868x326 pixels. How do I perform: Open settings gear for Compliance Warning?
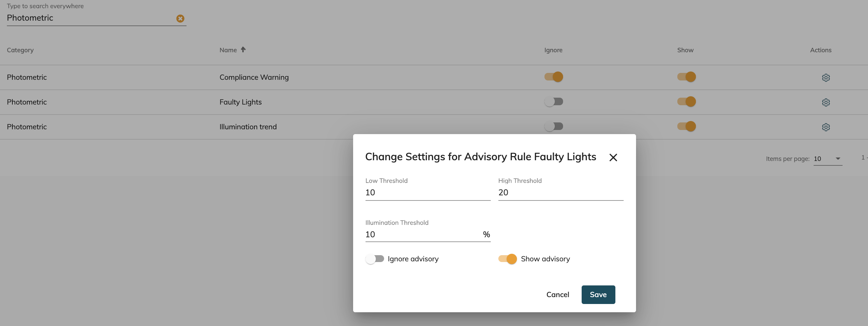[x=826, y=78]
